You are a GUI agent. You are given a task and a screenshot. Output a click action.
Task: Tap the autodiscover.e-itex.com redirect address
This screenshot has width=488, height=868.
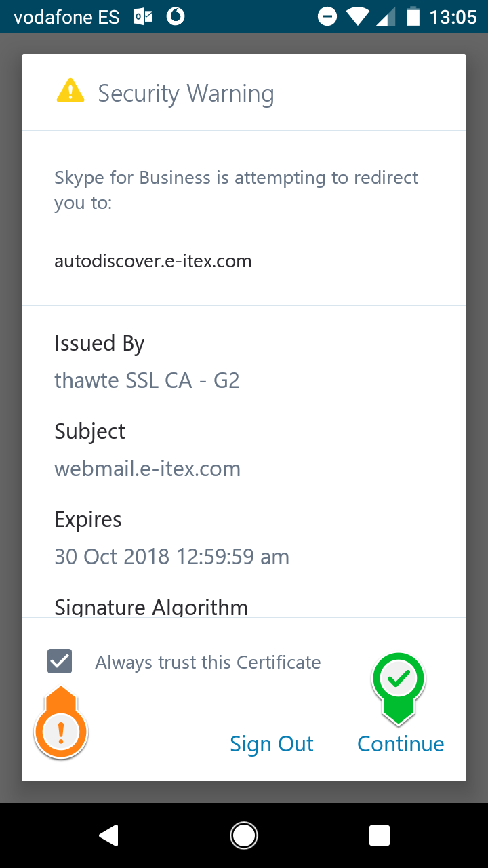tap(153, 261)
